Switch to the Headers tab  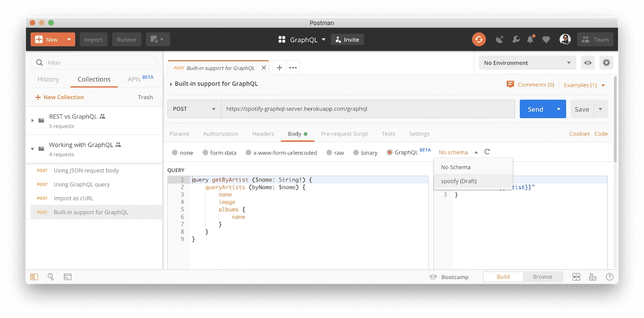click(263, 134)
